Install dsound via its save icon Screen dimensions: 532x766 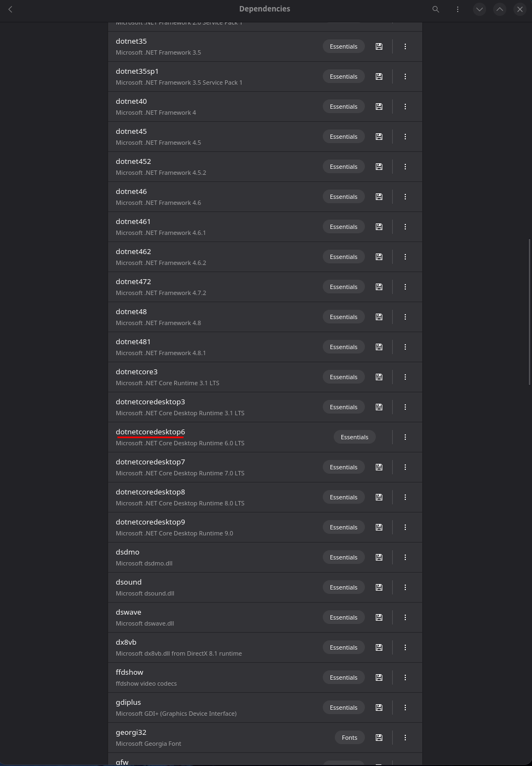[379, 587]
